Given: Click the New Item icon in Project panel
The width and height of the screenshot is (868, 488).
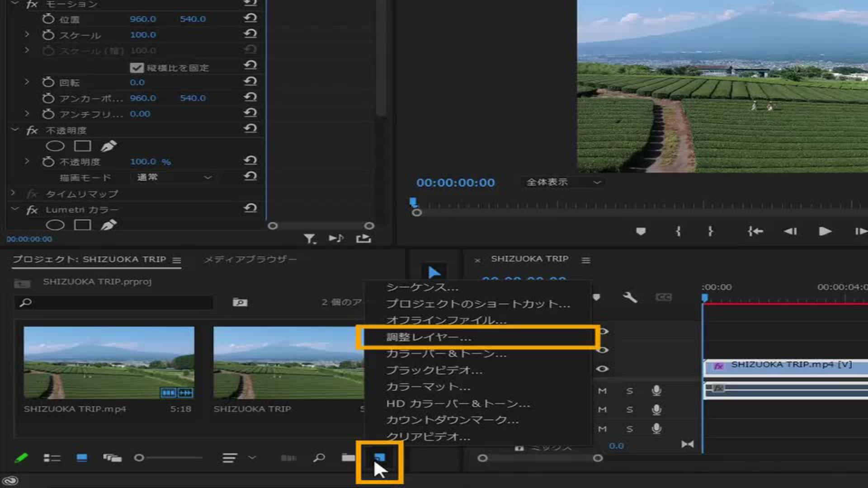Looking at the screenshot, I should [379, 458].
